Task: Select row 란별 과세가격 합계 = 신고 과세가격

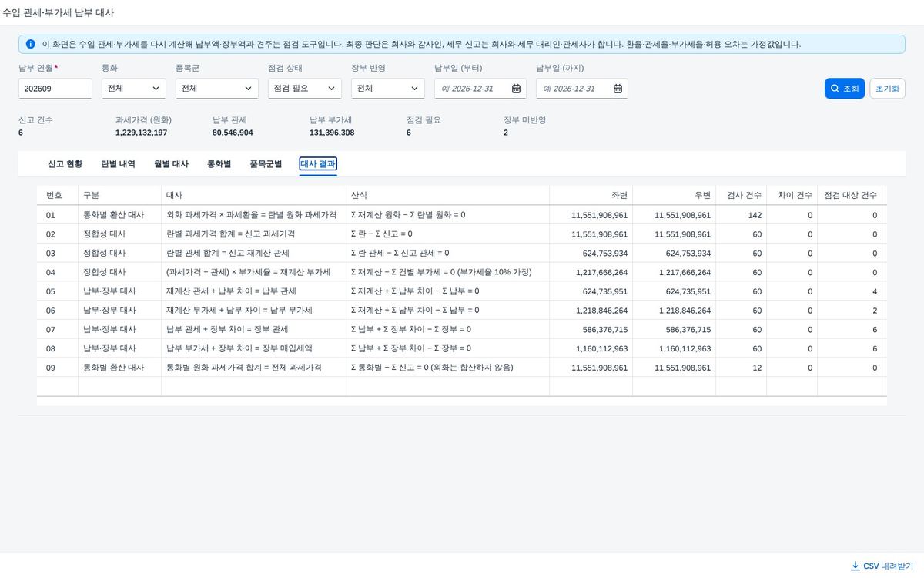Action: click(462, 234)
